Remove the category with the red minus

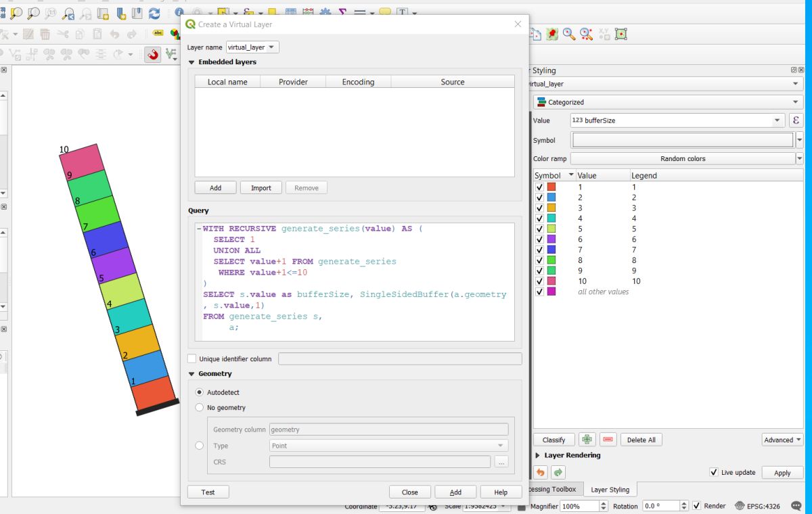coord(608,440)
